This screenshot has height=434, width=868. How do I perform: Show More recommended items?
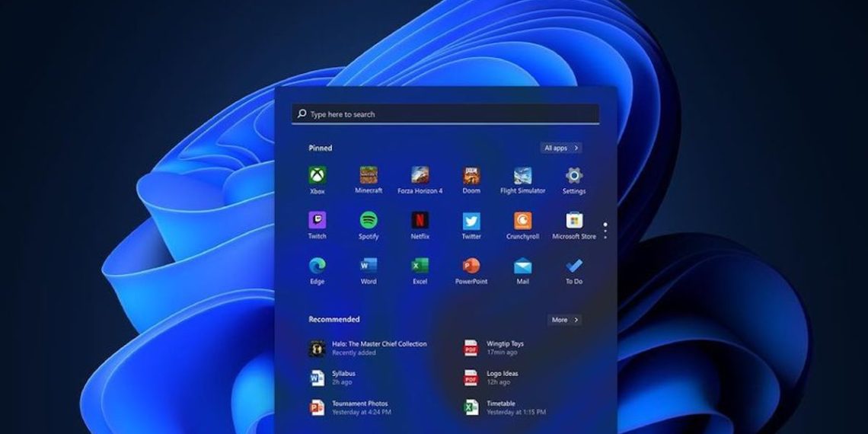pos(565,320)
